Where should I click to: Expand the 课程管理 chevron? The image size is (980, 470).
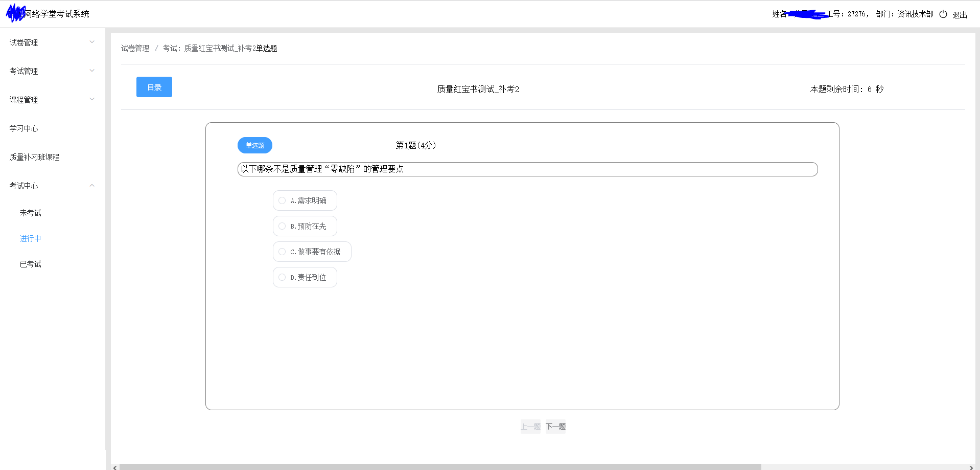click(92, 99)
